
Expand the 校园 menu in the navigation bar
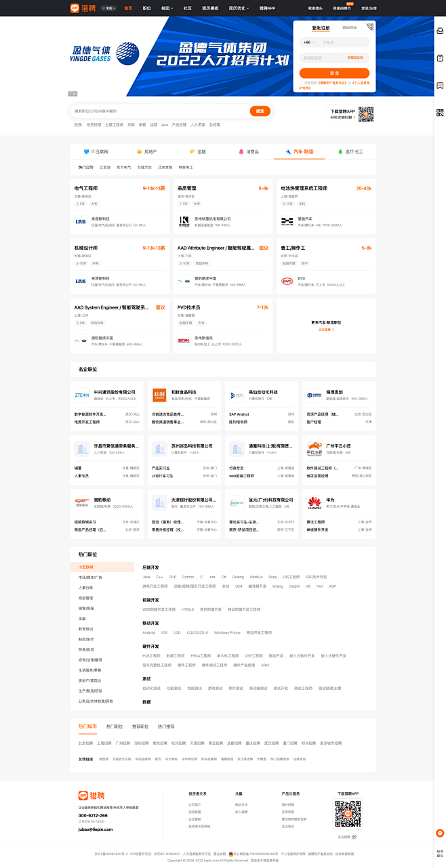click(167, 8)
